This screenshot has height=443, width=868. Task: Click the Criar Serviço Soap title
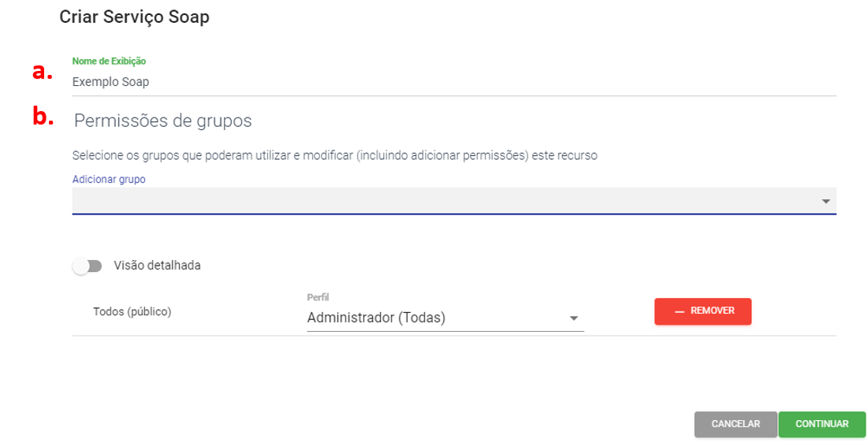pos(135,17)
